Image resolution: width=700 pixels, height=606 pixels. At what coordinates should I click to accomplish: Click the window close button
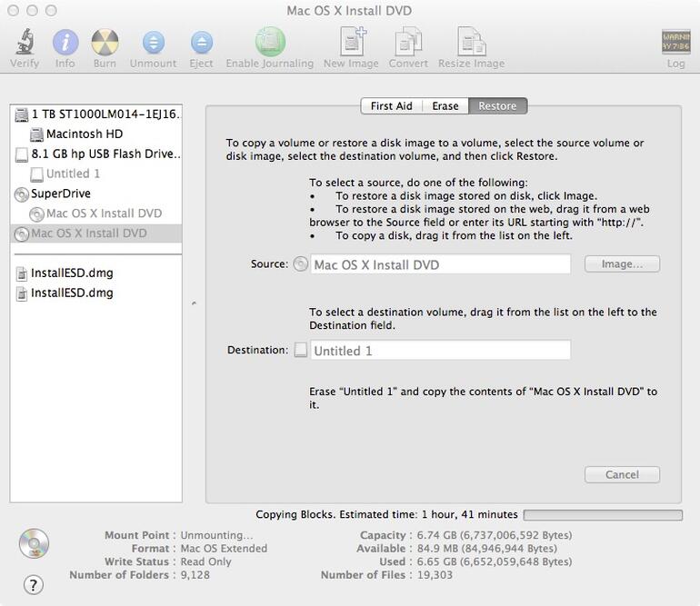coord(14,10)
